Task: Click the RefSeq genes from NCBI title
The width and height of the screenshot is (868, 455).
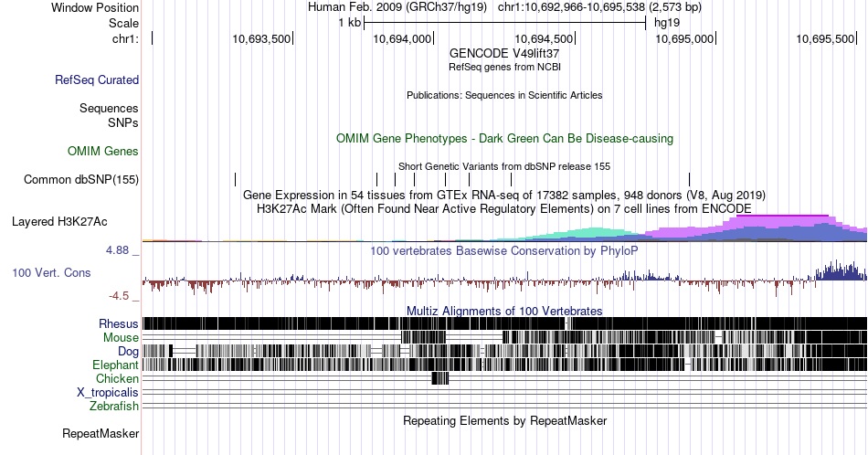Action: (504, 67)
